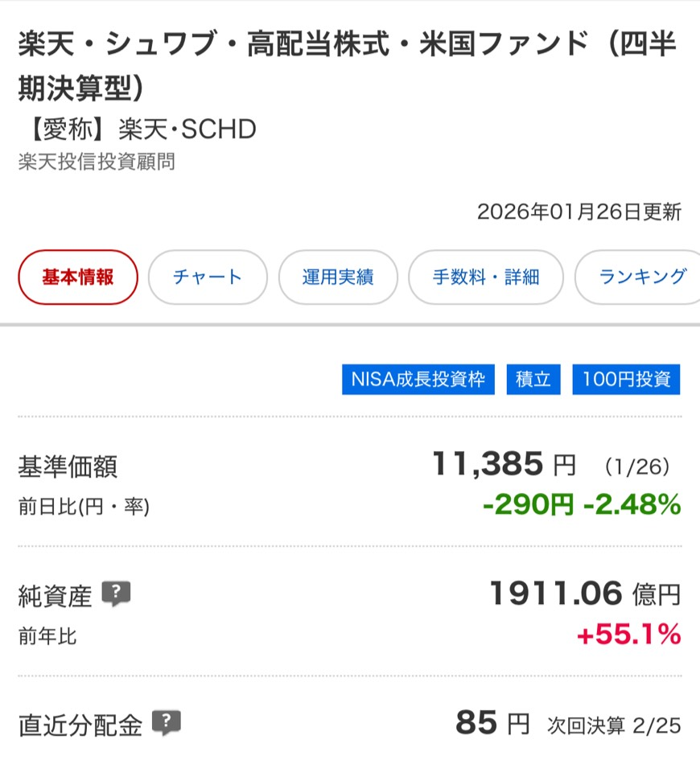The image size is (700, 760).
Task: Select the 基本情報 tab
Action: (x=78, y=277)
